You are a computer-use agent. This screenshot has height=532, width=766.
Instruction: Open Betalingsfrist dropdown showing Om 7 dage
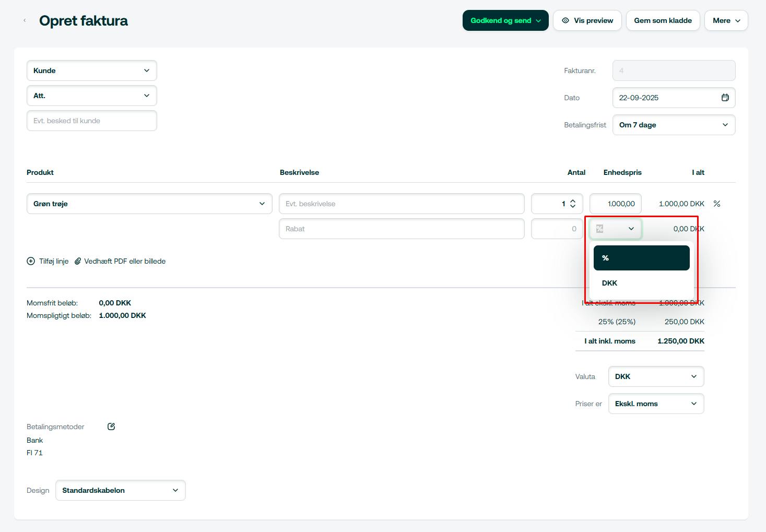tap(674, 125)
